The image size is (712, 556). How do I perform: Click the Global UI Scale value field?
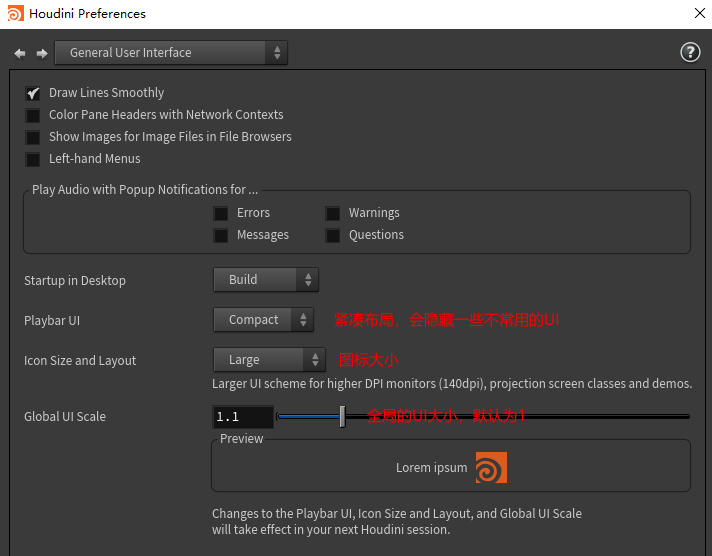point(243,417)
